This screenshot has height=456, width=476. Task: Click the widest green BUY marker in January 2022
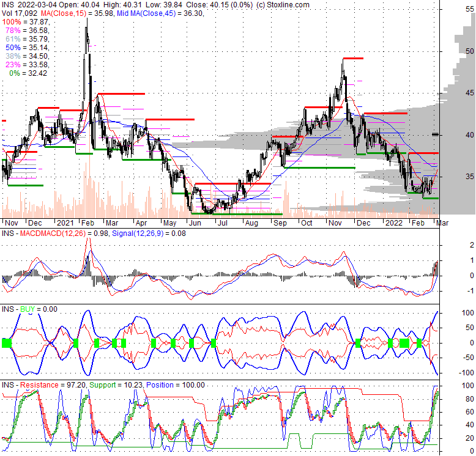click(404, 343)
